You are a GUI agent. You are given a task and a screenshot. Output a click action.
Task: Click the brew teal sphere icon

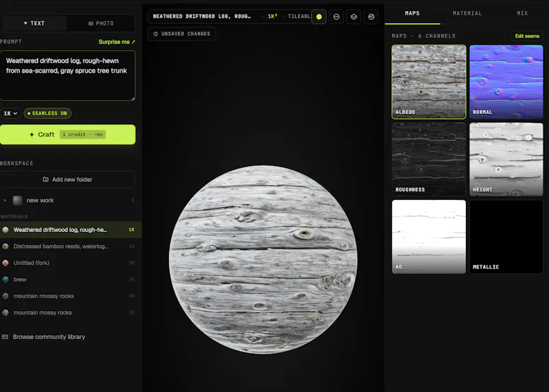click(5, 279)
